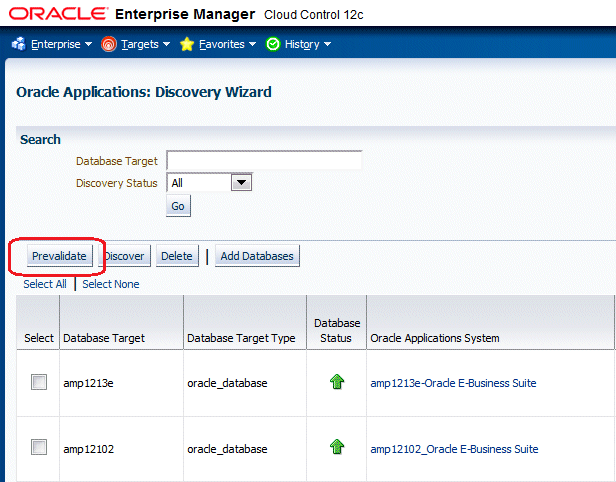Click green up-arrow status for amp12102

[x=337, y=447]
